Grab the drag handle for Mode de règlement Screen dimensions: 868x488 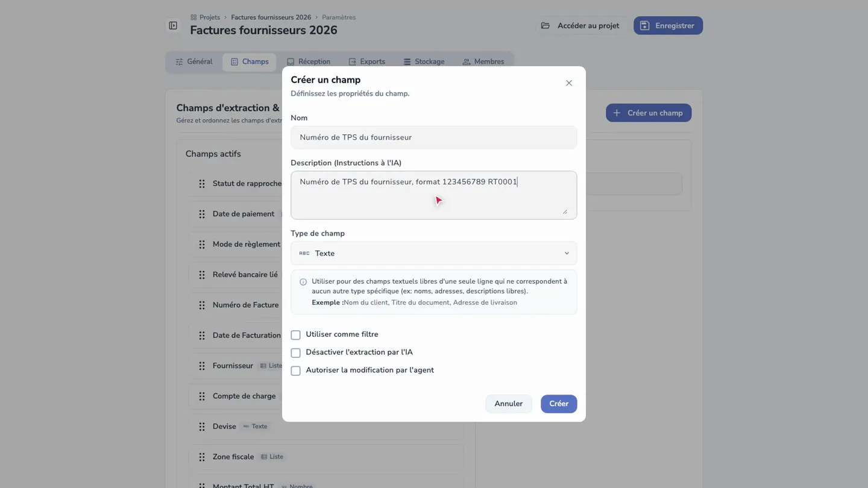point(202,245)
